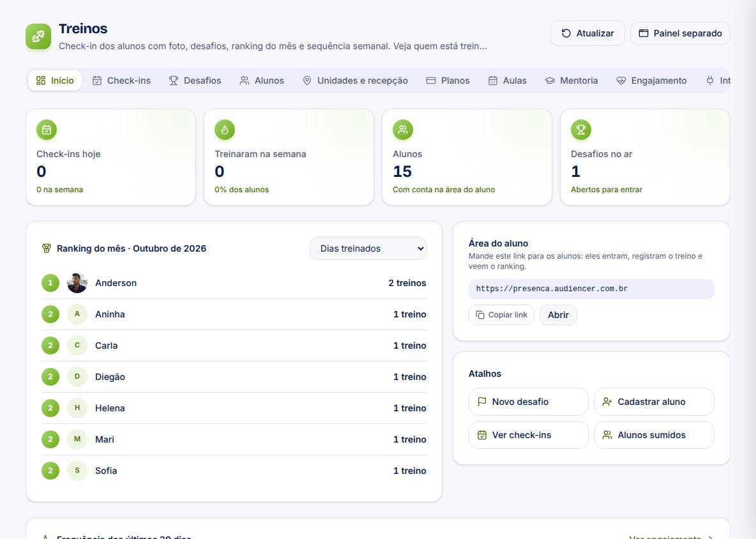
Task: Click the green Treinos dumbbell app icon
Action: pos(38,36)
